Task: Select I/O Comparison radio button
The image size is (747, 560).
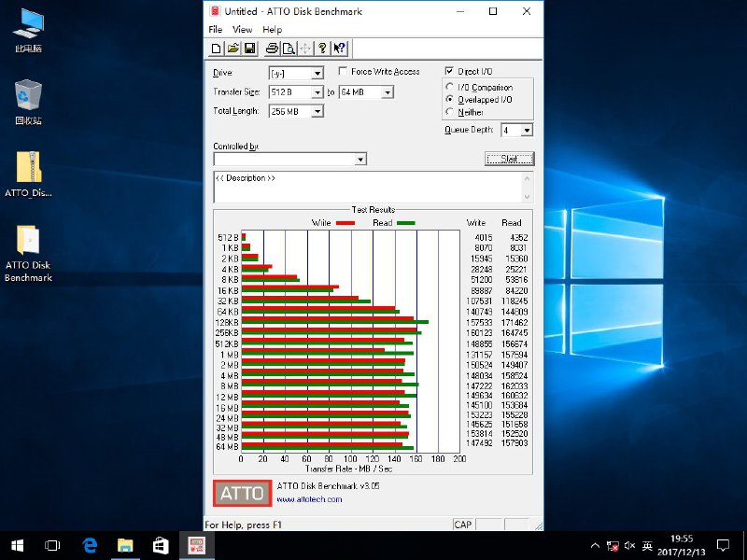Action: tap(449, 87)
